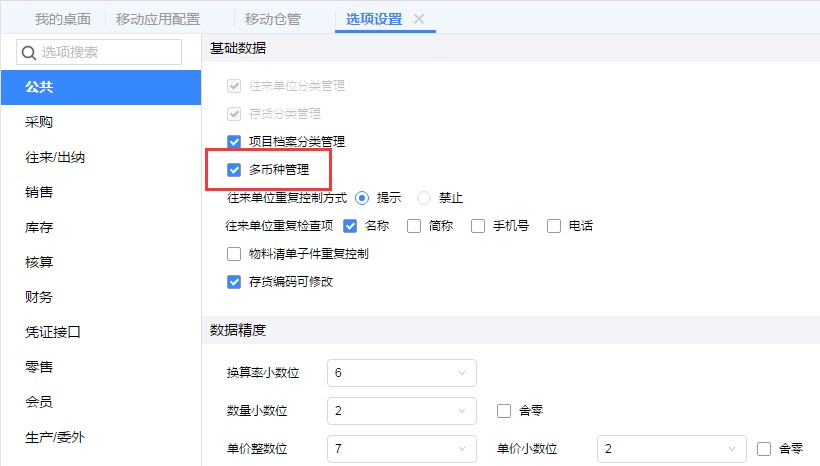Toggle 存货编码可修改 checkbox

pos(235,282)
